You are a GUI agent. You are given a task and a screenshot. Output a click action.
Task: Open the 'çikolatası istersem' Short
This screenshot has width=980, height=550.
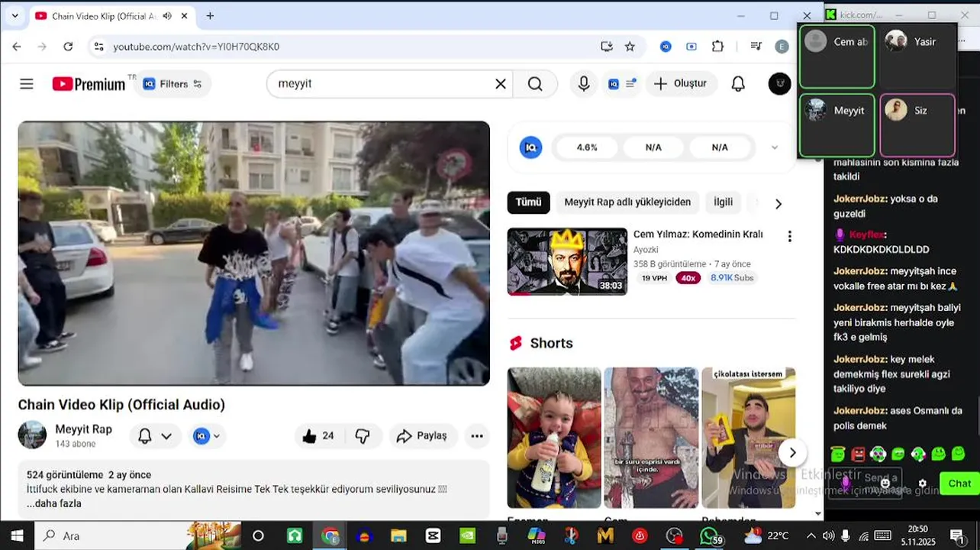coord(749,438)
